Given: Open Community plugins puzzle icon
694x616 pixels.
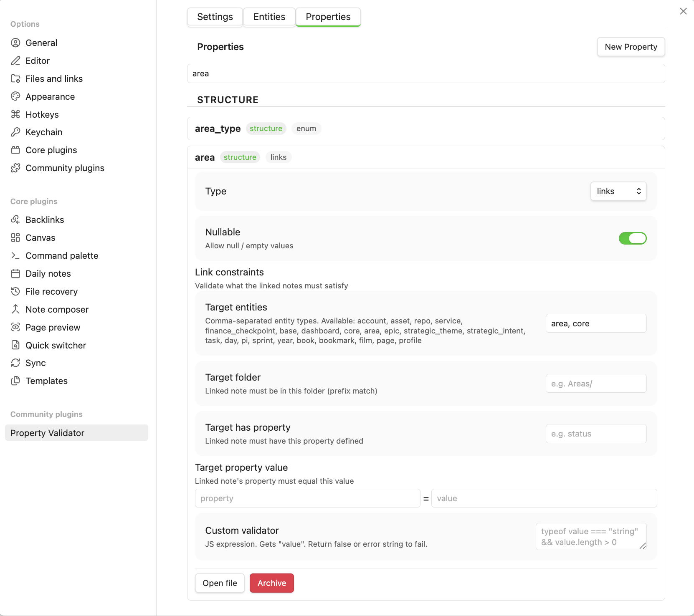Looking at the screenshot, I should 15,168.
